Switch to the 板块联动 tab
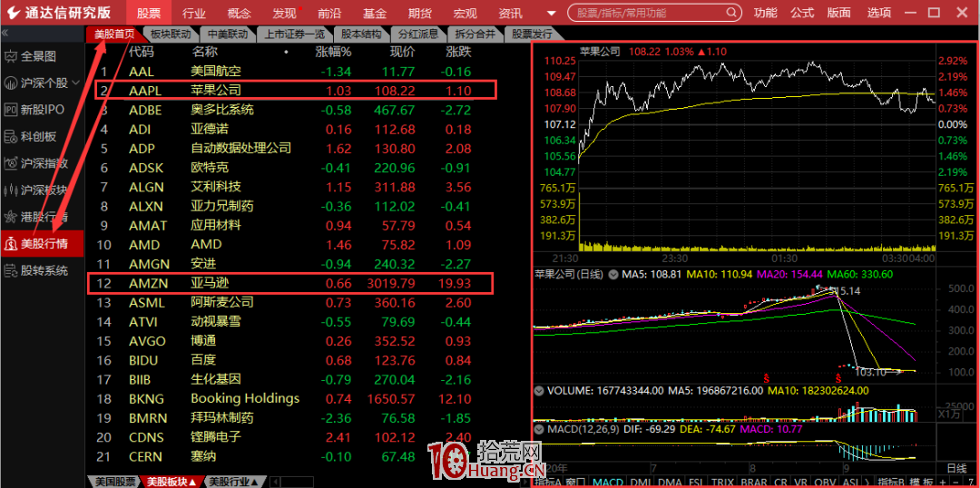The width and height of the screenshot is (980, 488). click(x=171, y=34)
